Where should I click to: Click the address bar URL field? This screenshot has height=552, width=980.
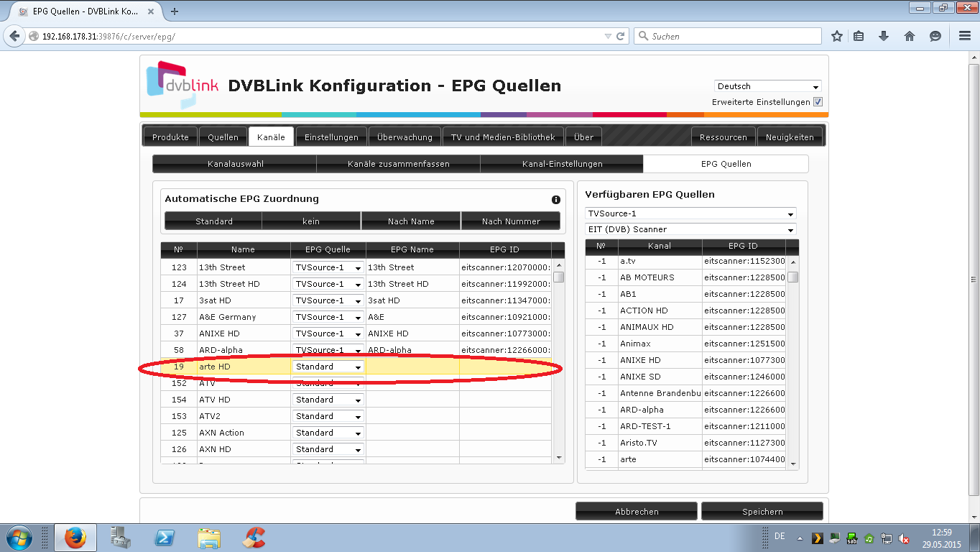click(x=316, y=36)
